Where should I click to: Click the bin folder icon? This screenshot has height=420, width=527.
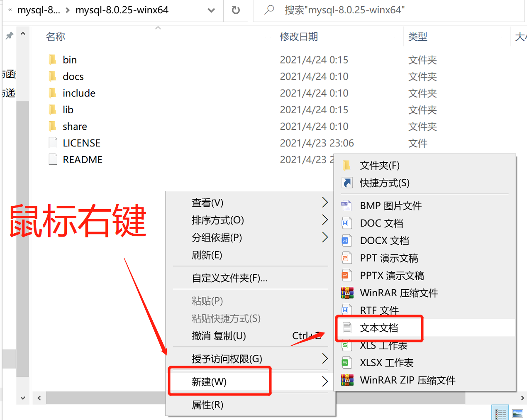(x=53, y=60)
